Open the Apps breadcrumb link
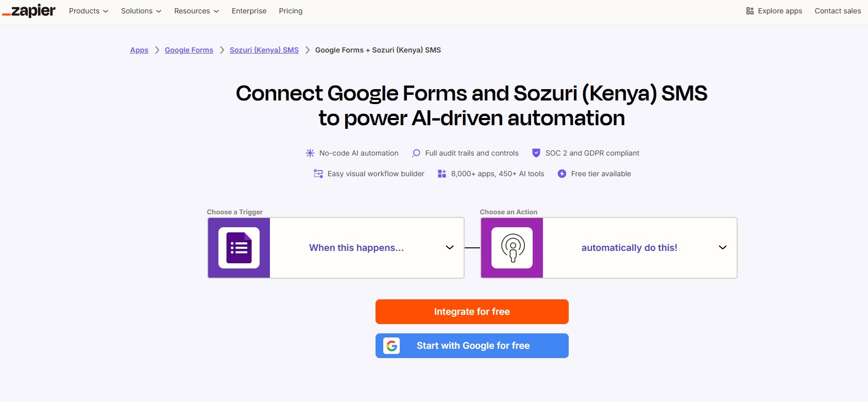This screenshot has height=406, width=868. 139,50
